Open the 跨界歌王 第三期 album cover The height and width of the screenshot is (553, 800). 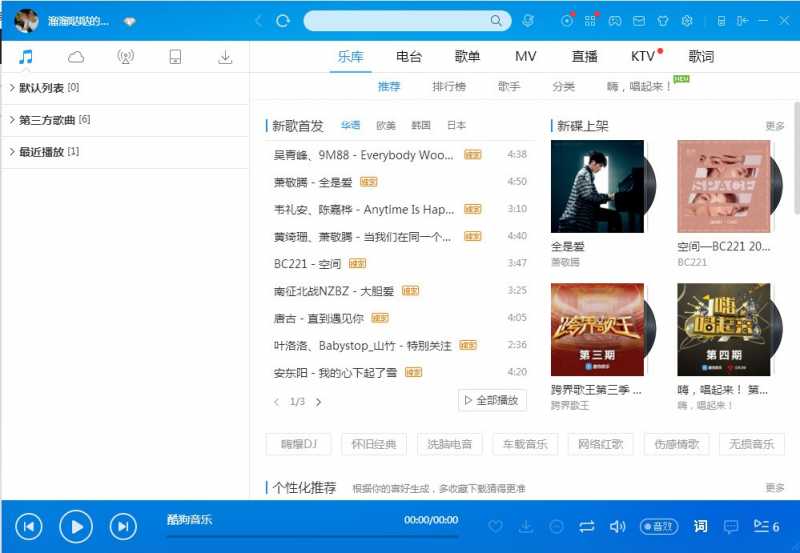[597, 330]
